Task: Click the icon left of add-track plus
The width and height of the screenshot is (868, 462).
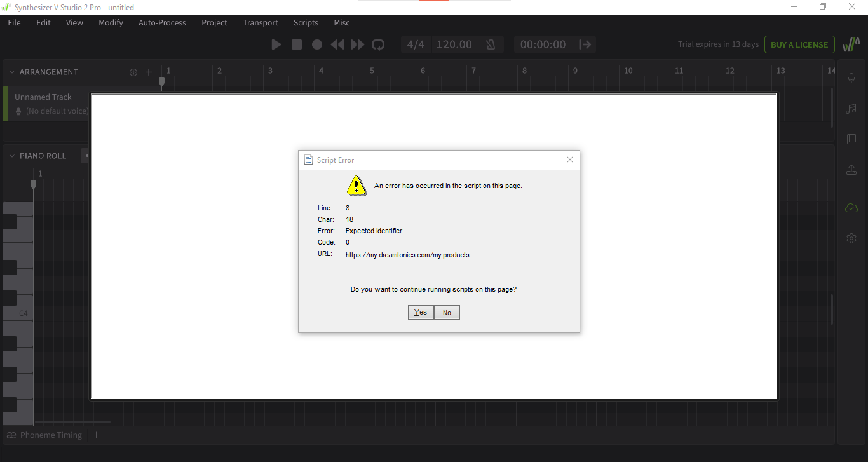Action: coord(133,72)
